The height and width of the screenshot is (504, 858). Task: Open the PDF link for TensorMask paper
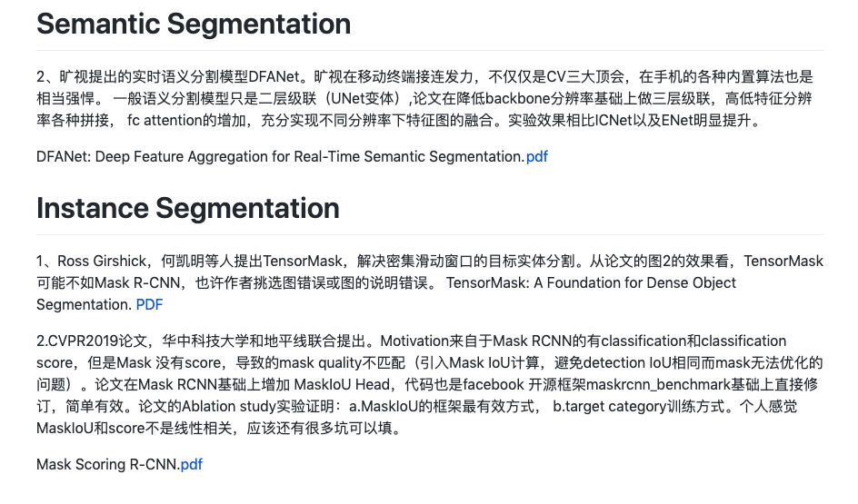[x=149, y=304]
